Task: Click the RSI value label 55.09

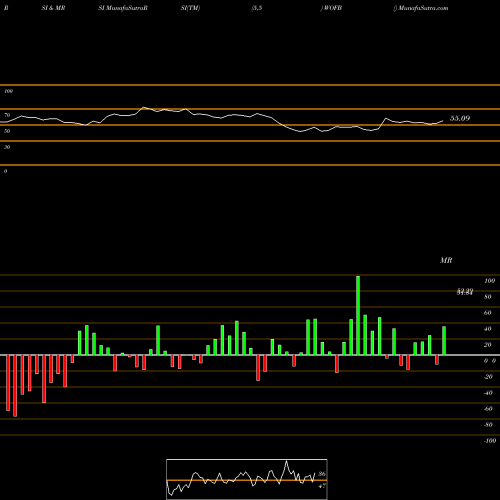Action: coord(460,118)
